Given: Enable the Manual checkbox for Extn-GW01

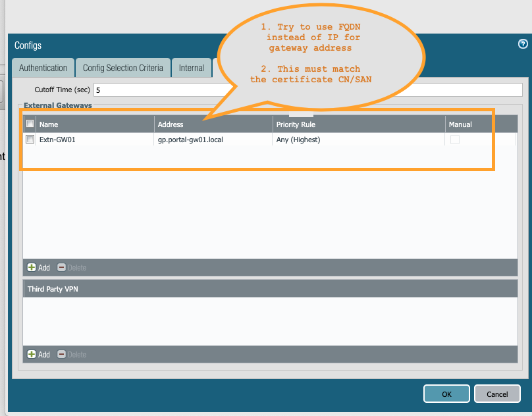Looking at the screenshot, I should 455,140.
